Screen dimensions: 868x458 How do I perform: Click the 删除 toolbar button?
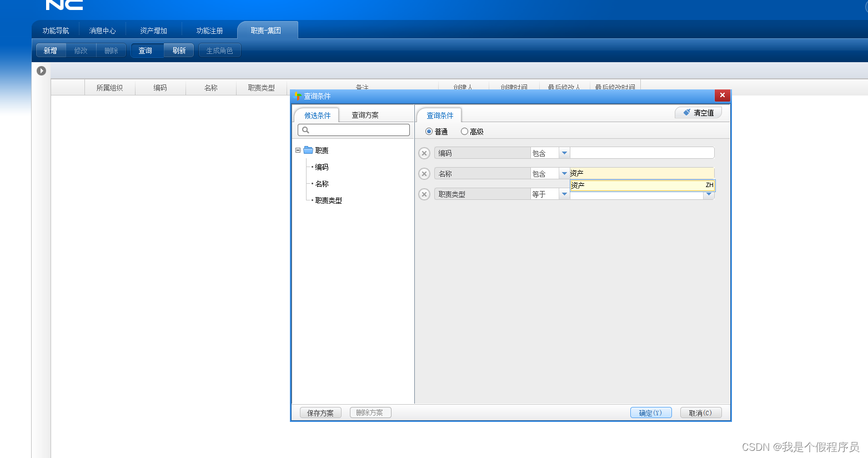pyautogui.click(x=111, y=51)
